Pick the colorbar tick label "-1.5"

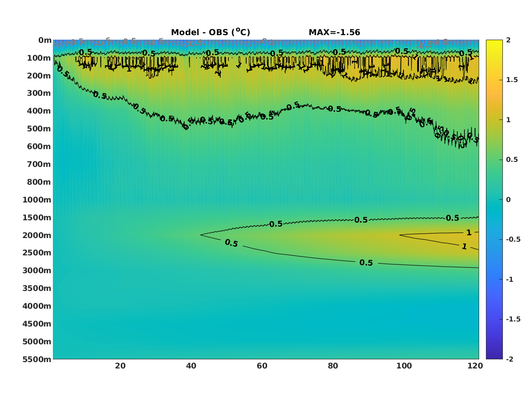click(513, 319)
